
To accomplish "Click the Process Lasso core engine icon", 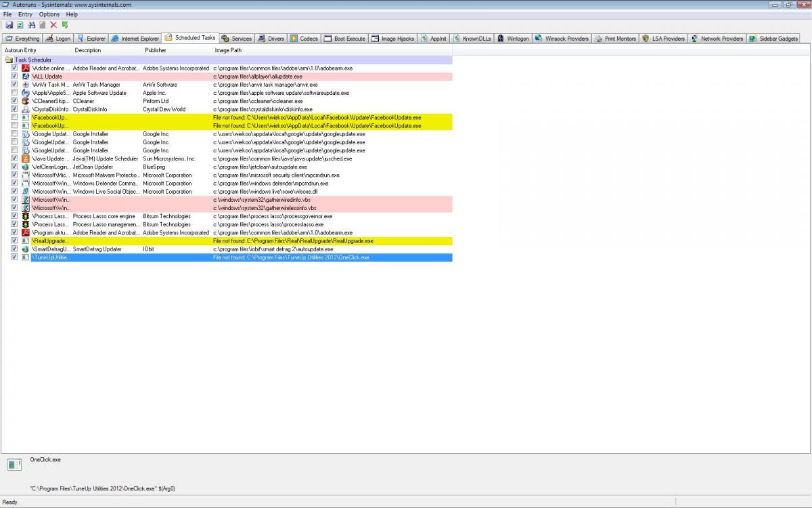I will [26, 216].
